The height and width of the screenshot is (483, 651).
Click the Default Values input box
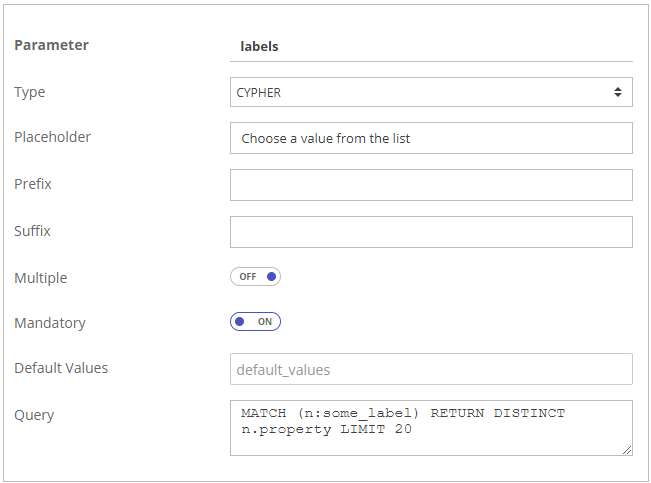(x=431, y=369)
